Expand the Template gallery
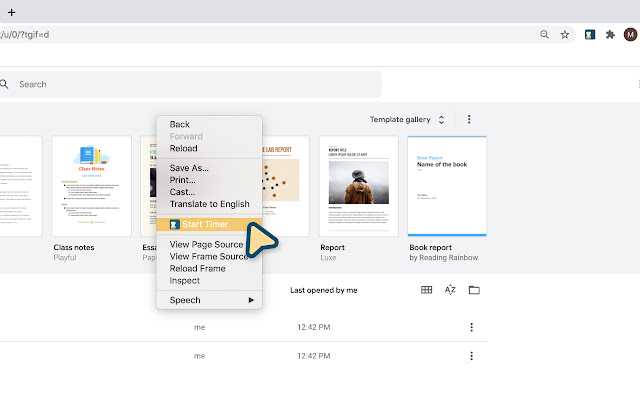Screen dimensions: 640x400 [408, 119]
